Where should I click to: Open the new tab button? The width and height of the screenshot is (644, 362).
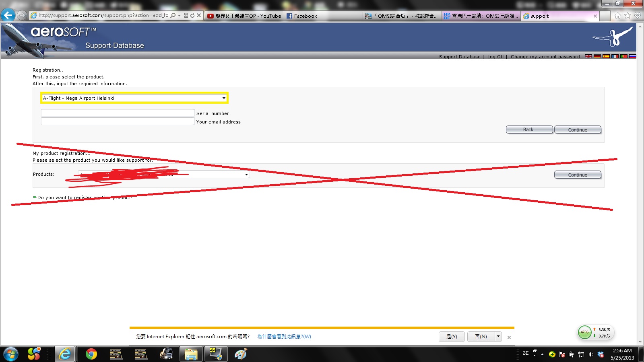tap(605, 16)
